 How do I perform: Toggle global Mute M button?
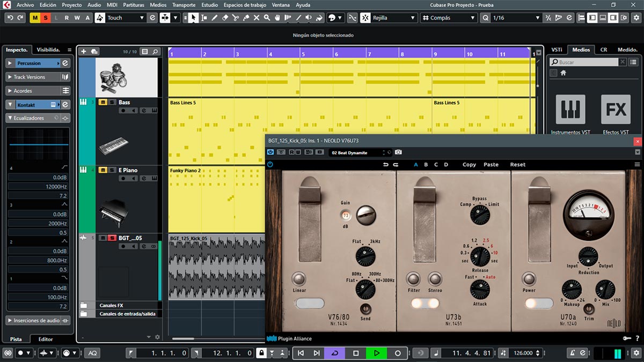point(35,18)
